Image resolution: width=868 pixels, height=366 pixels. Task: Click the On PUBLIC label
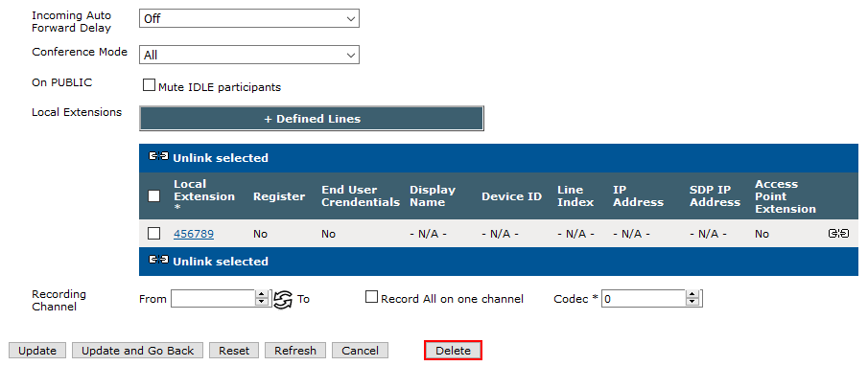62,82
